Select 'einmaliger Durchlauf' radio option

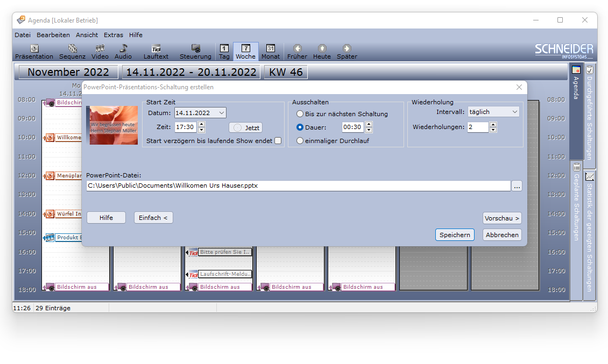(x=300, y=141)
